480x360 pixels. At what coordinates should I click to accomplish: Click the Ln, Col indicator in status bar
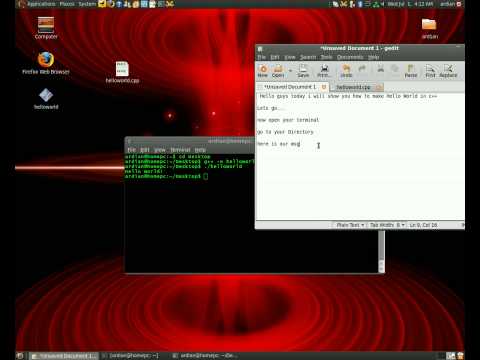click(x=423, y=225)
